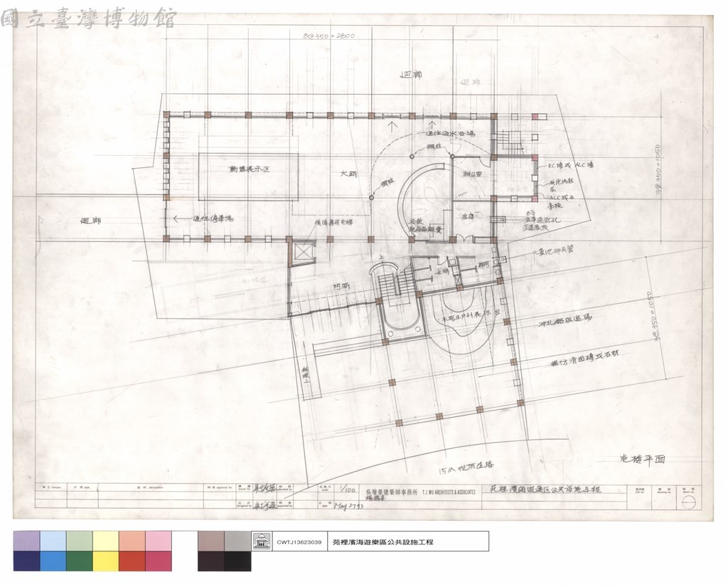
Task: Click the 大廳 hall label
Action: pos(348,173)
